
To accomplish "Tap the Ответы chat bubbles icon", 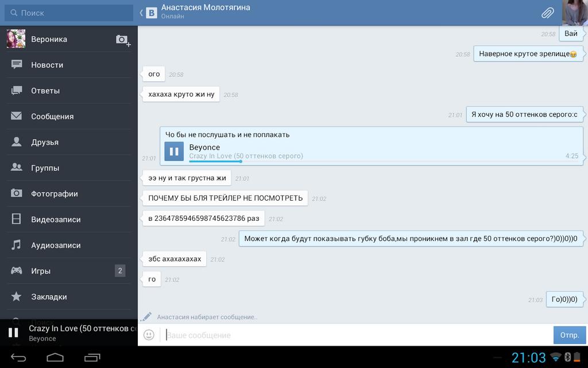I will tap(17, 90).
